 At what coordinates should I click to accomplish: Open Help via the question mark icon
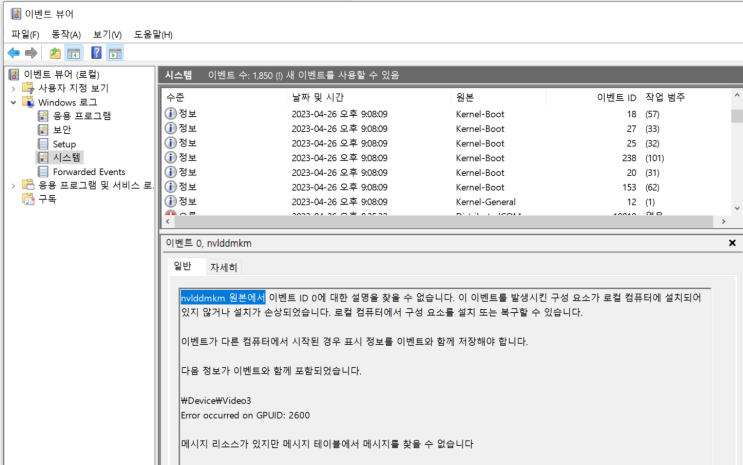96,53
